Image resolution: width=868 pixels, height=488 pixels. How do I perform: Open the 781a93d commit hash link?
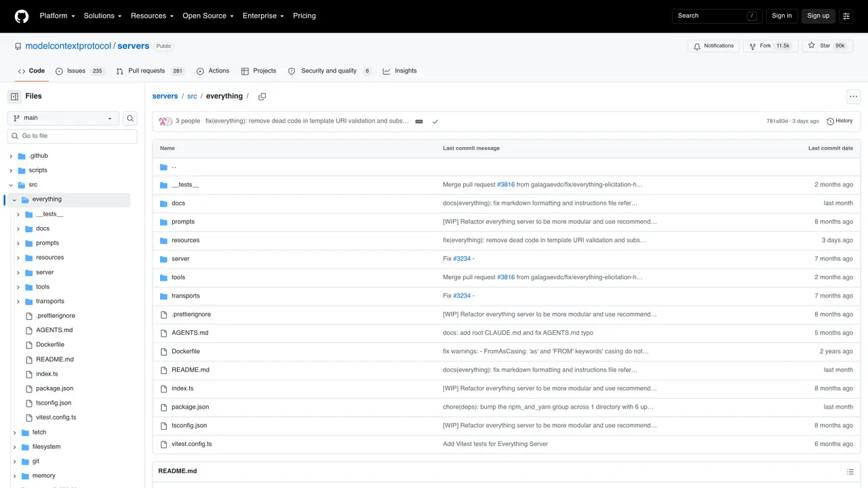click(x=777, y=121)
